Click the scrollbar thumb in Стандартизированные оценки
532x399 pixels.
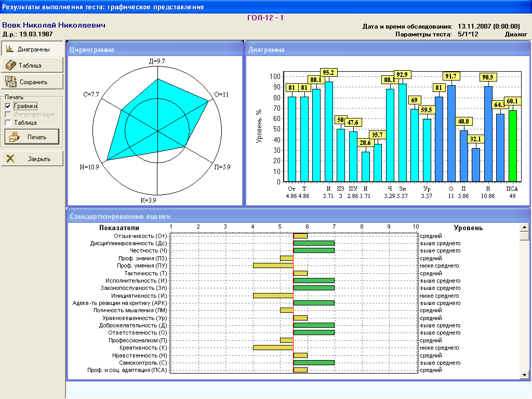pyautogui.click(x=525, y=235)
